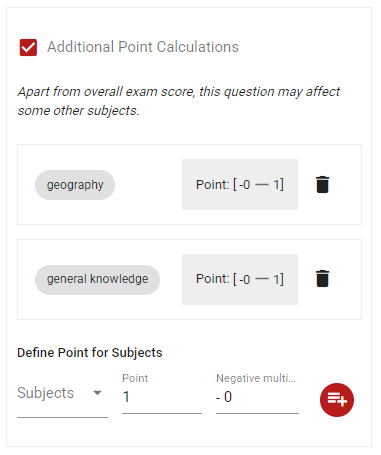Click the minus sign prefix in Negative multiplier

pyautogui.click(x=218, y=398)
